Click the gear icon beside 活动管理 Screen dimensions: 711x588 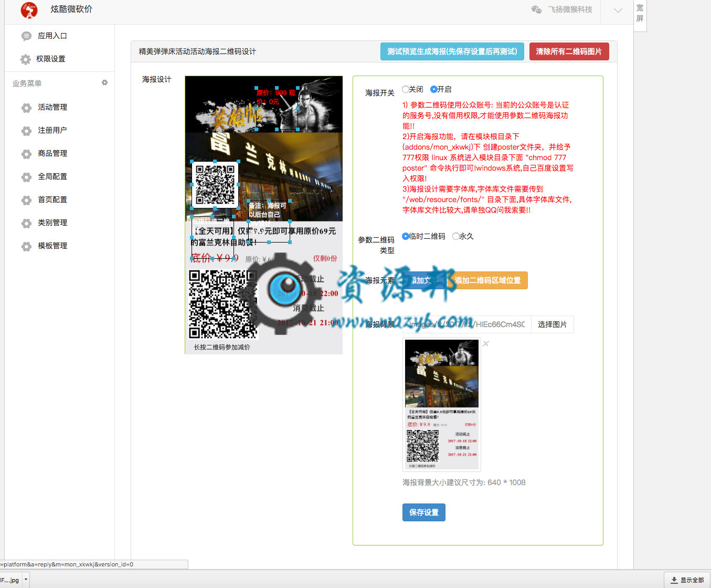26,108
